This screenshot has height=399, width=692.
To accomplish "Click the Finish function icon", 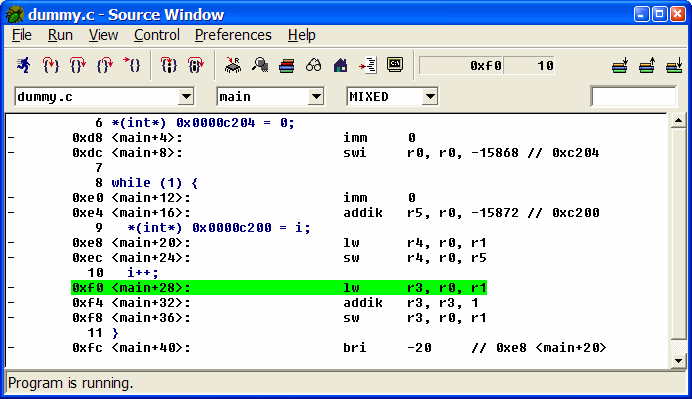I will 105,65.
